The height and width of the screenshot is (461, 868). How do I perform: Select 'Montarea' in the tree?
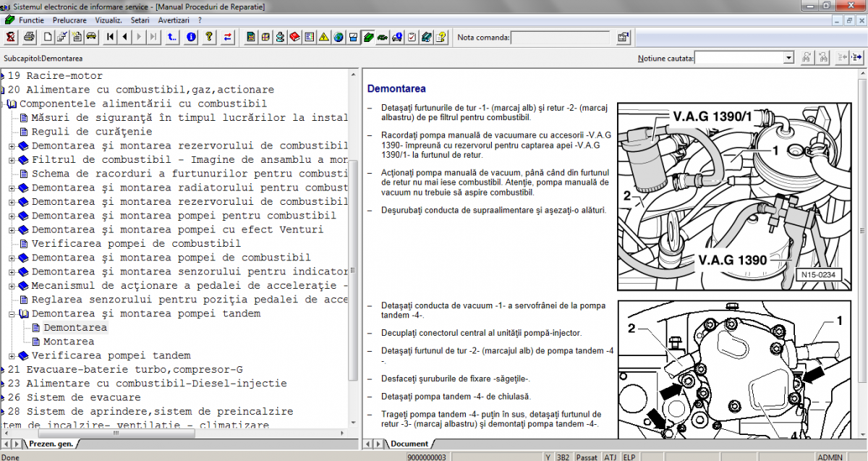coord(69,342)
